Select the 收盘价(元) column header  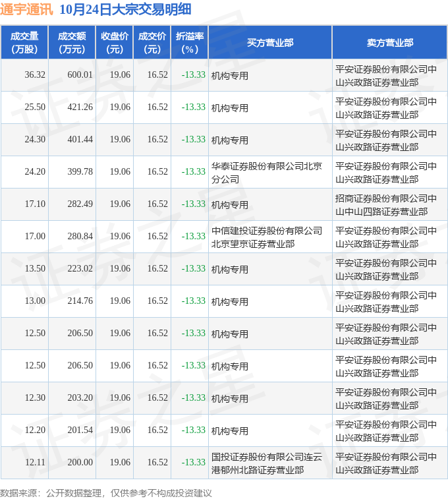115,43
